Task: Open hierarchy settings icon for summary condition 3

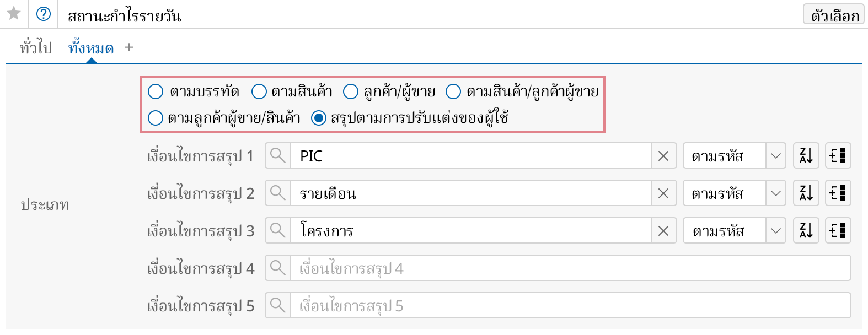Action: pos(838,231)
